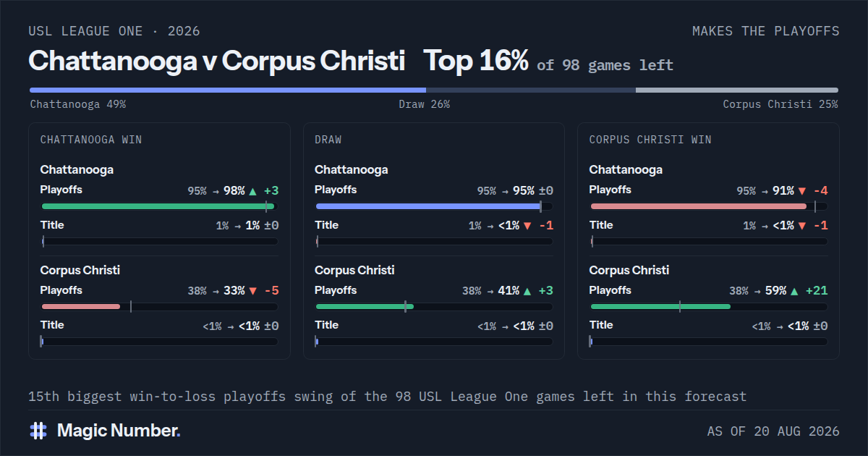Click green up arrow beside 59% playoffs
The height and width of the screenshot is (456, 868).
coord(794,292)
